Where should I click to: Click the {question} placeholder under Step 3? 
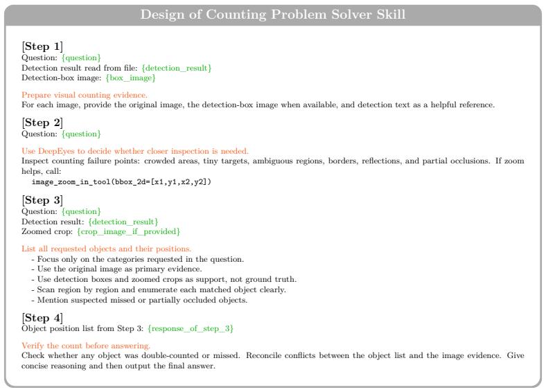tap(81, 212)
